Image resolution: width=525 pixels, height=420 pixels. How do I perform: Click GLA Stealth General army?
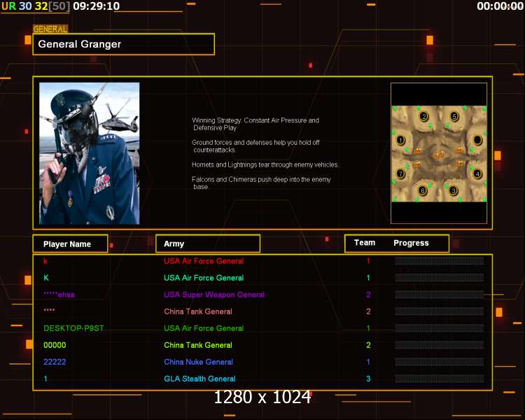199,379
